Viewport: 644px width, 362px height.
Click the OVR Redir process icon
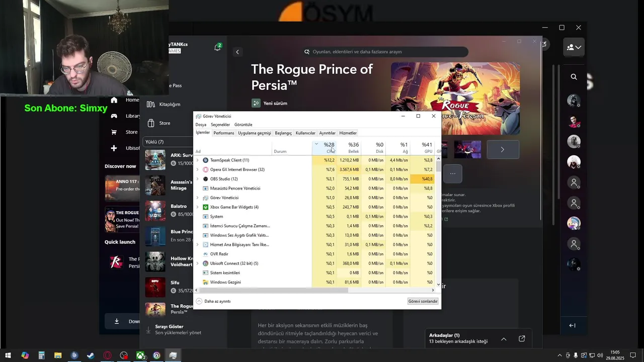click(x=205, y=254)
